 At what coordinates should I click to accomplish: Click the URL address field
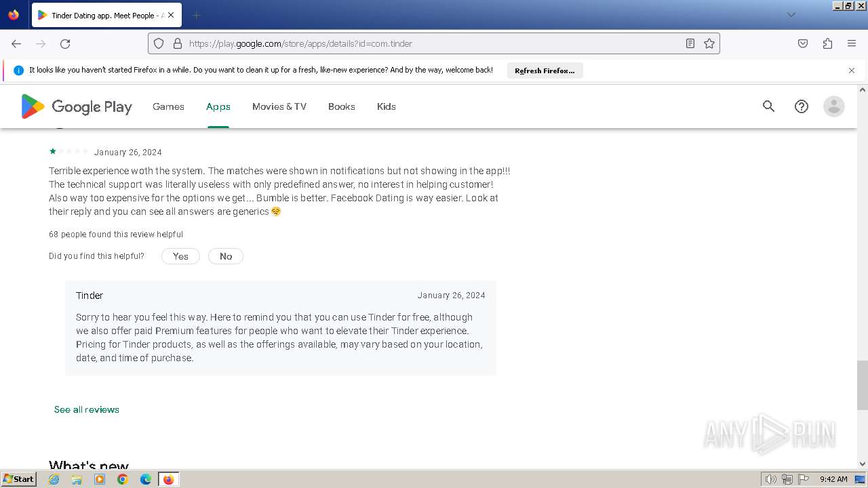coord(434,43)
